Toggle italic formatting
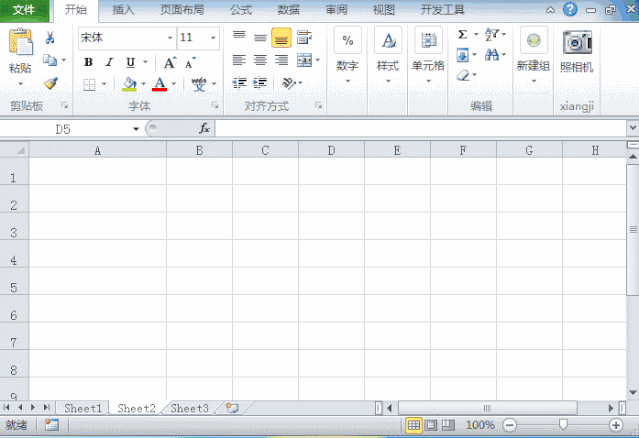639x438 pixels. tap(109, 62)
